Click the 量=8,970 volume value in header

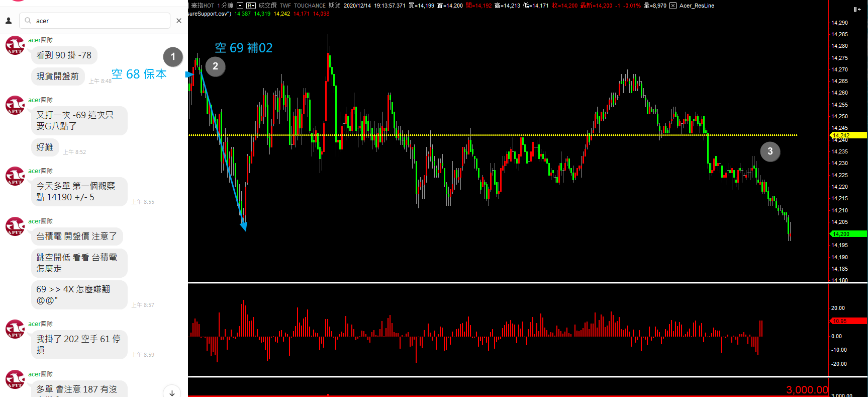655,6
